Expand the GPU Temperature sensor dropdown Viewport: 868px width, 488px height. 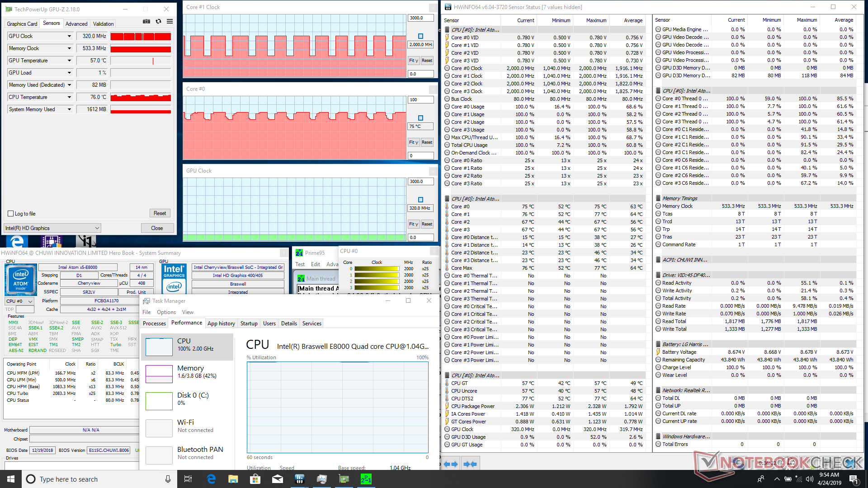tap(69, 61)
